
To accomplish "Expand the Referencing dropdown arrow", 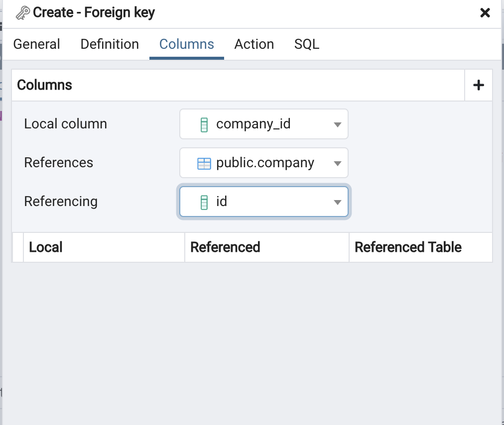I will [x=337, y=202].
